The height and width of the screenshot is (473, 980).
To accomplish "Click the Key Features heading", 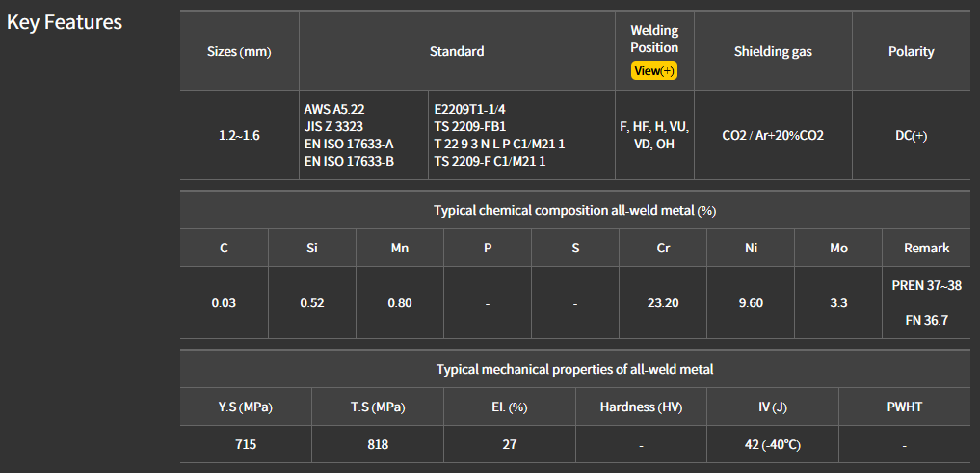I will click(65, 22).
